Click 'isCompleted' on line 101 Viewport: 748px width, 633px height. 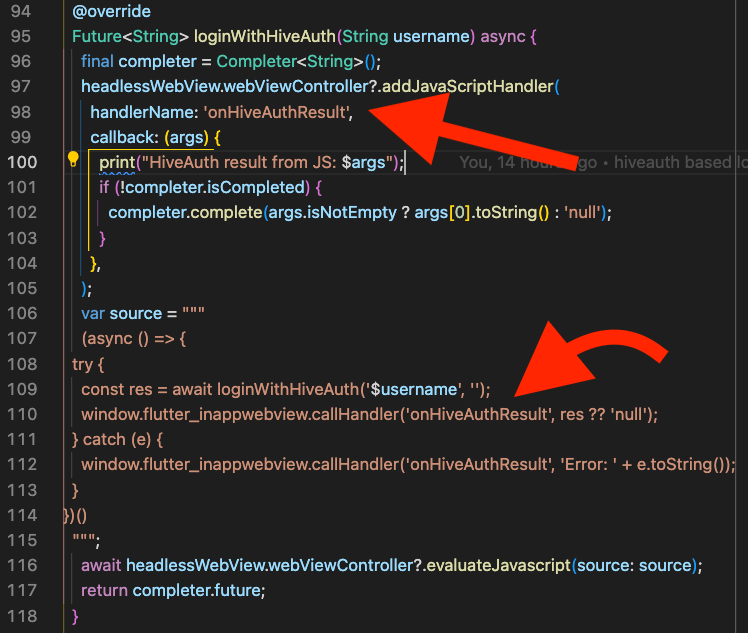click(x=256, y=187)
